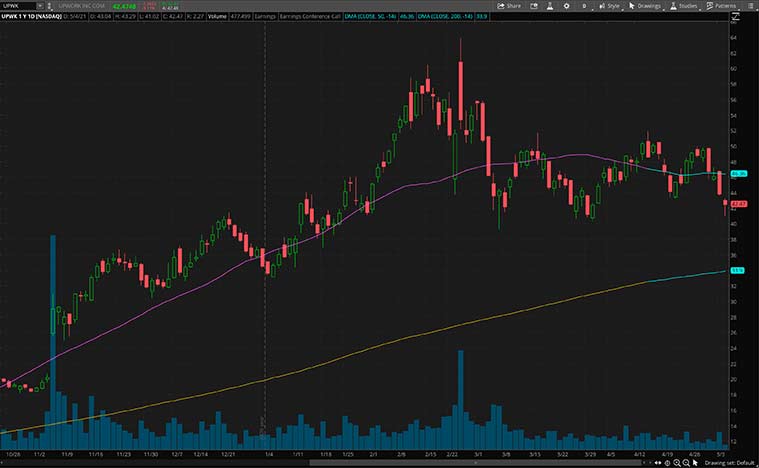Click the 46.36 price marker on axis
Screen dimensions: 759x468
741,173
